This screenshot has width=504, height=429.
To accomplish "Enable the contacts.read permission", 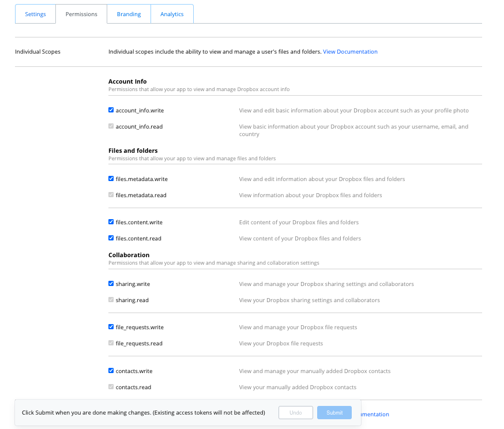I will coord(111,386).
